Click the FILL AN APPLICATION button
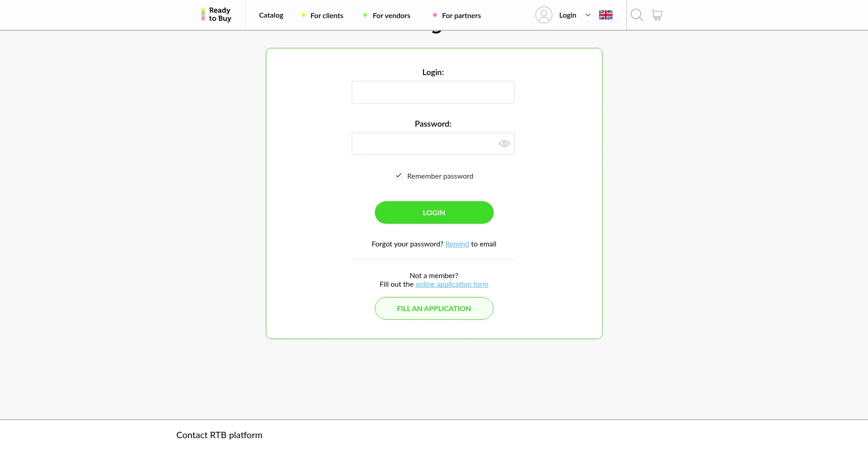Viewport: 868px width, 449px height. click(434, 308)
